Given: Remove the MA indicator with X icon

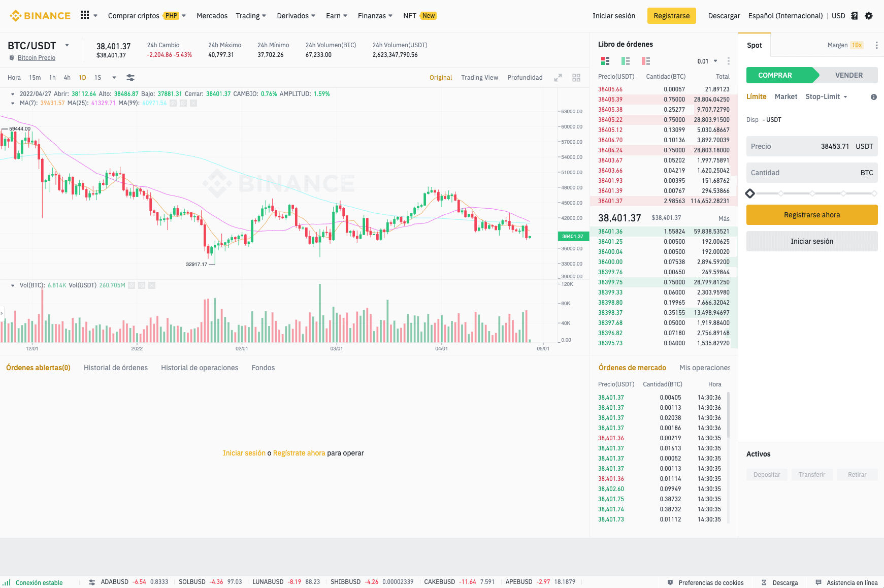Looking at the screenshot, I should 193,103.
